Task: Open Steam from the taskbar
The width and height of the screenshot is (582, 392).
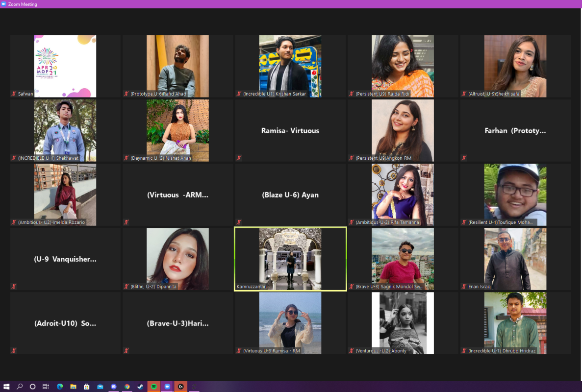Action: pos(140,387)
